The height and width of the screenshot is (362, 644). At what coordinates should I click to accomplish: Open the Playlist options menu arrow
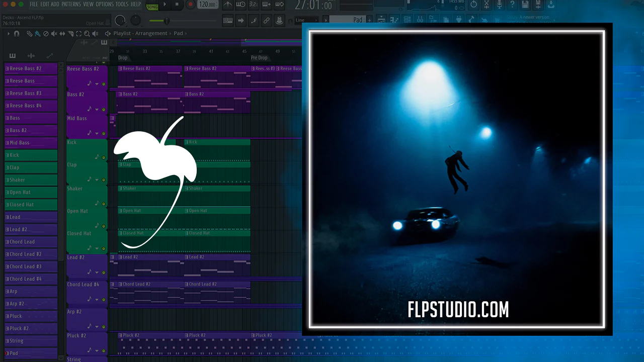(x=9, y=34)
